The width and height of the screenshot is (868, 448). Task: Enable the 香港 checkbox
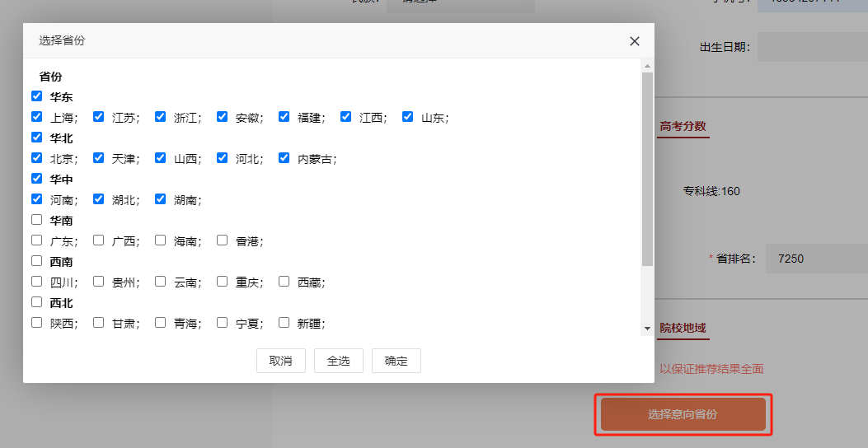[222, 240]
